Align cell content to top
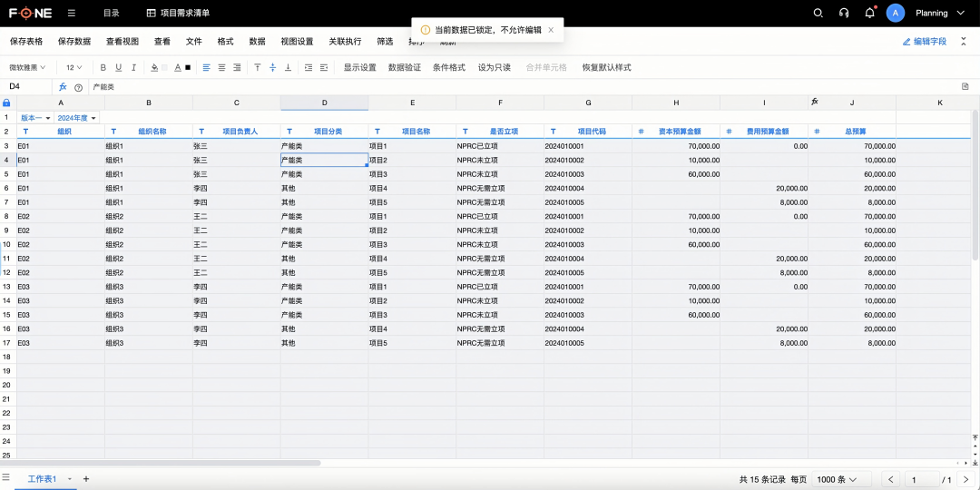 pyautogui.click(x=258, y=67)
